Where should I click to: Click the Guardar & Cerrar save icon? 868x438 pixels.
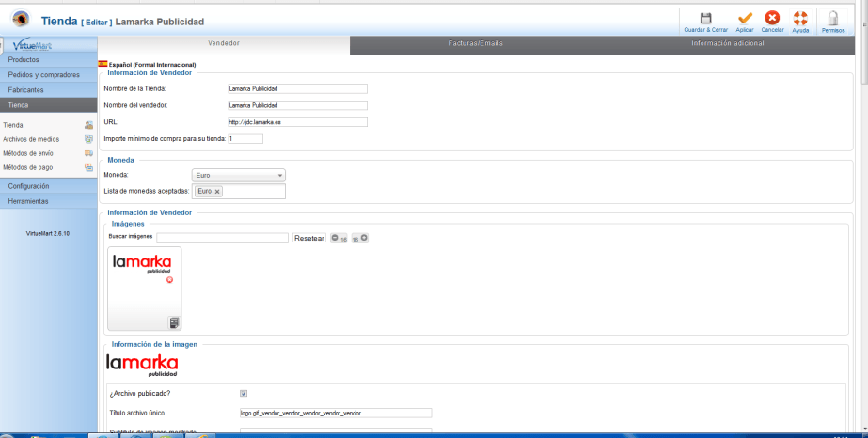[x=705, y=18]
